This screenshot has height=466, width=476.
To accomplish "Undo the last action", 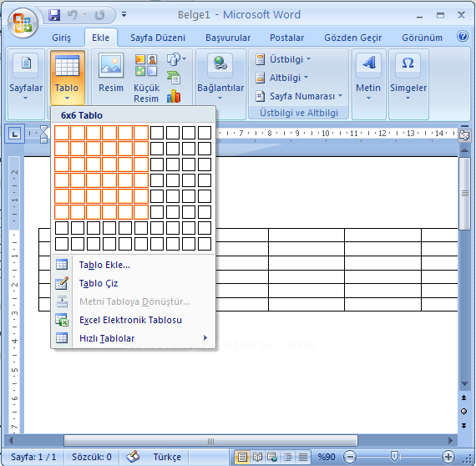I will (x=73, y=14).
